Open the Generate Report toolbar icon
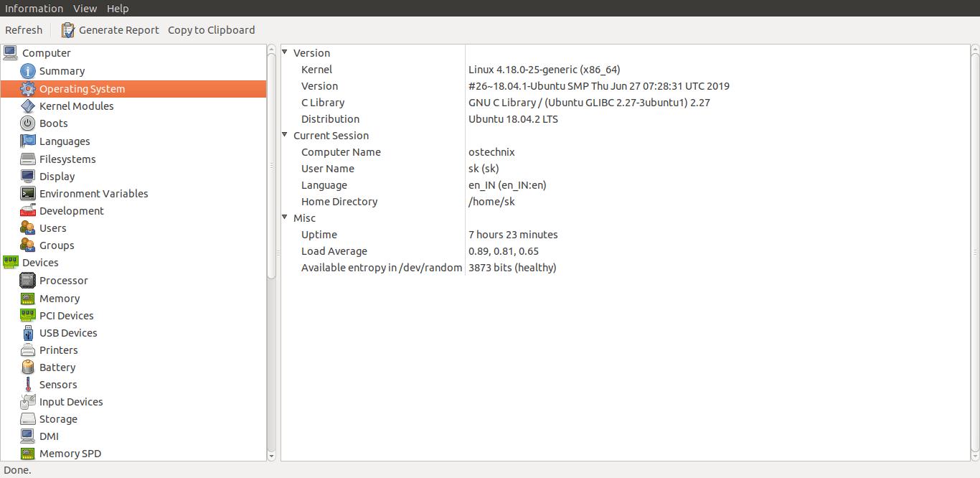 [x=67, y=29]
